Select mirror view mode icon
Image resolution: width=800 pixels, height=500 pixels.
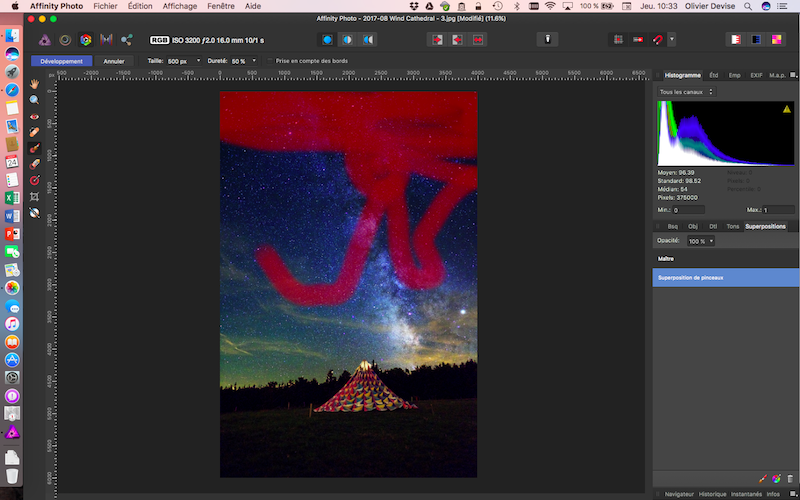367,40
